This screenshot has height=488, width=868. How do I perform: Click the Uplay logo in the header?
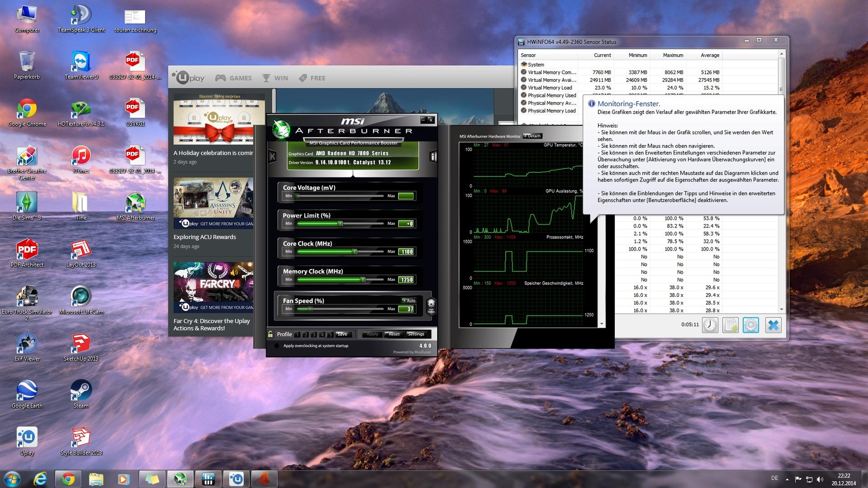click(188, 78)
